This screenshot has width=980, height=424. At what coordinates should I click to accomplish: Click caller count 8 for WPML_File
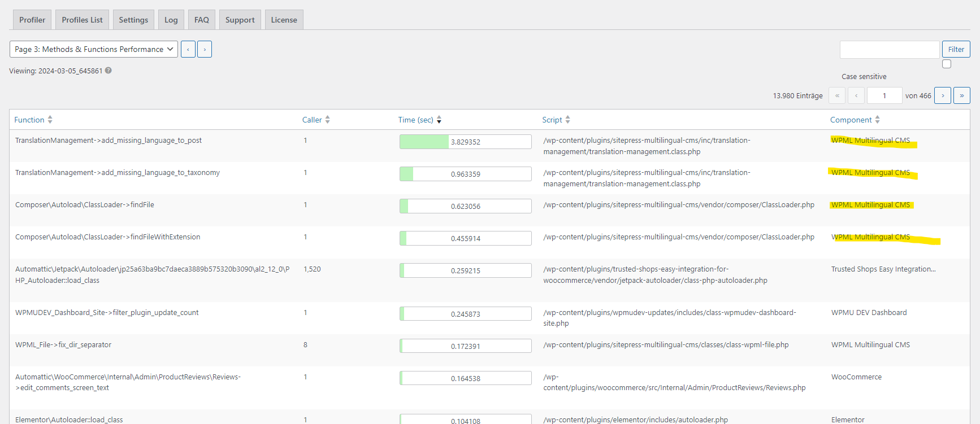[305, 344]
